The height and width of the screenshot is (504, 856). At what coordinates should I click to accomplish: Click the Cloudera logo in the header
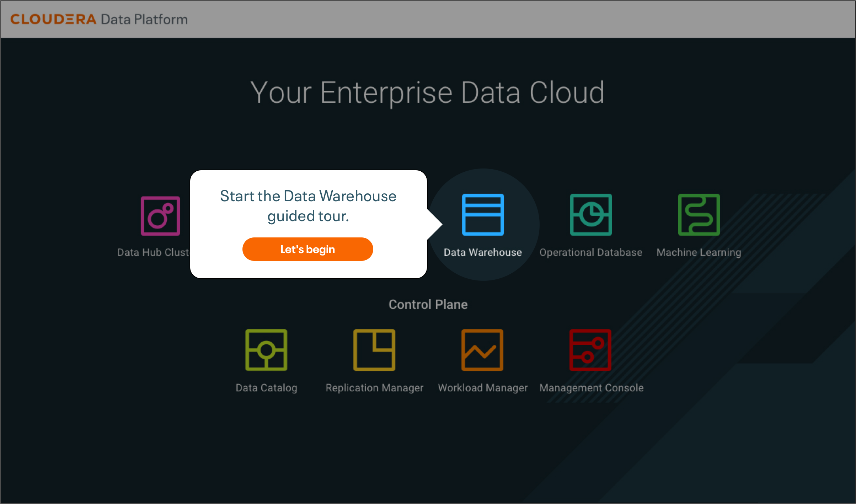coord(53,19)
